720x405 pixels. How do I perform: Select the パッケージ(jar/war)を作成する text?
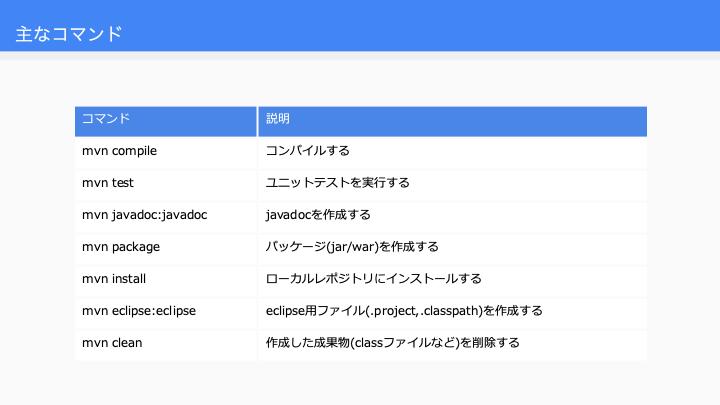(x=352, y=247)
